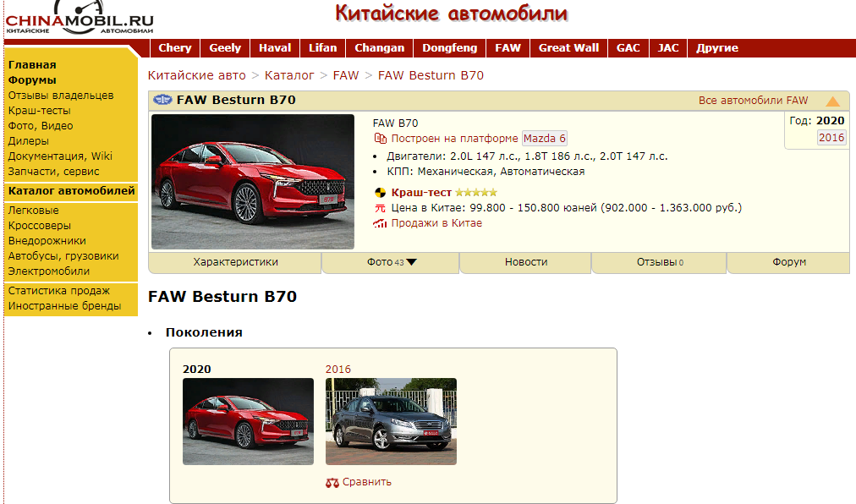856x504 pixels.
Task: Open the FAW brand tab
Action: tap(508, 48)
